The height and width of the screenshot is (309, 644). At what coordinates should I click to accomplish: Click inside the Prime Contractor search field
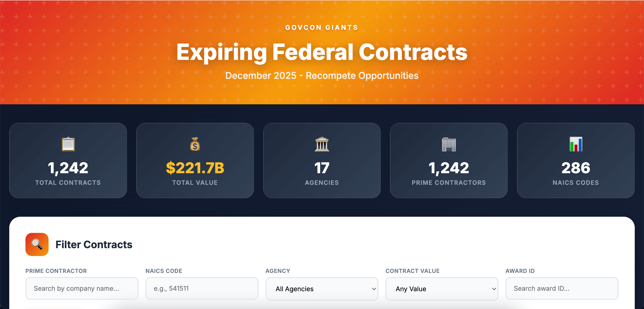coord(82,289)
